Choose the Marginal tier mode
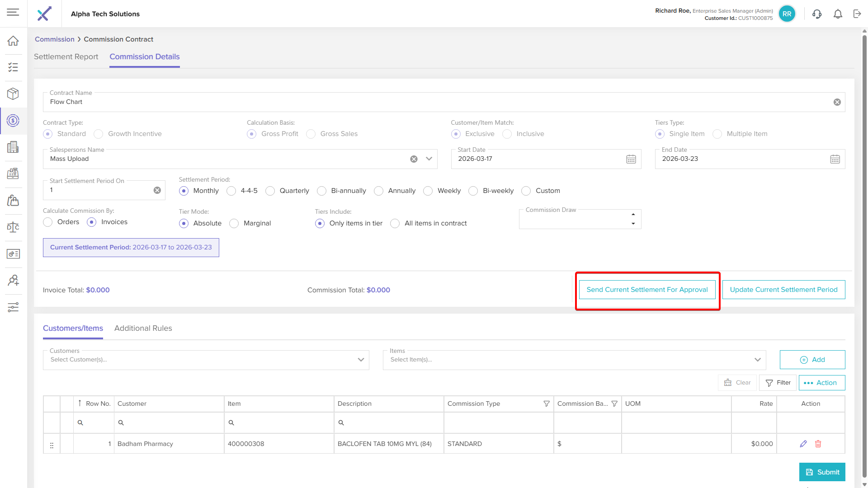 (x=234, y=224)
